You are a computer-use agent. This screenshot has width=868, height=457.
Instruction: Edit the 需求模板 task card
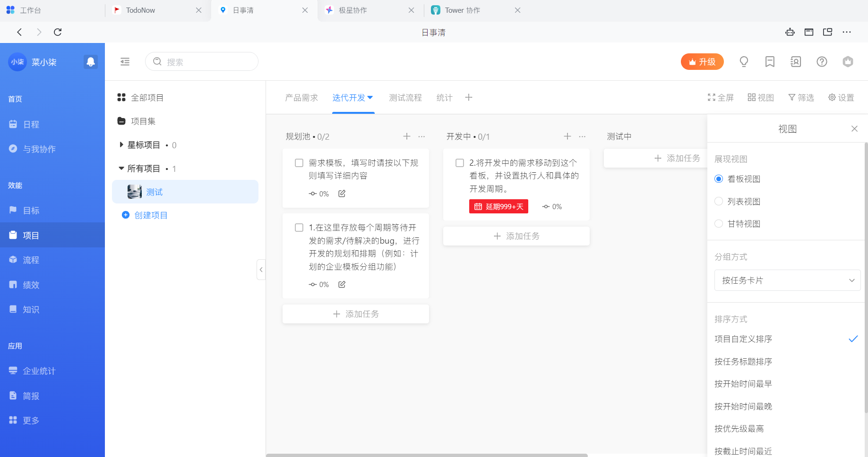pos(342,194)
